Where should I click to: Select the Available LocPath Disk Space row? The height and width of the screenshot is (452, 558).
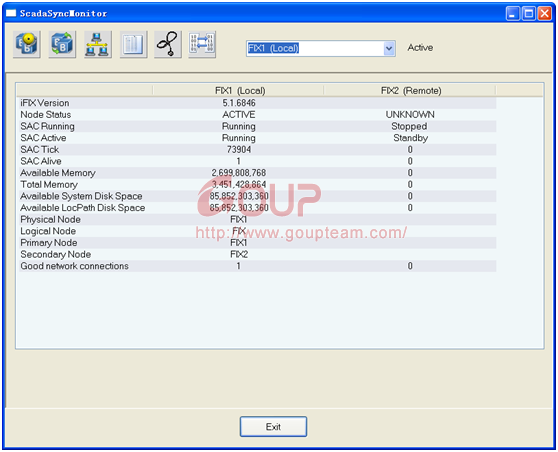258,208
